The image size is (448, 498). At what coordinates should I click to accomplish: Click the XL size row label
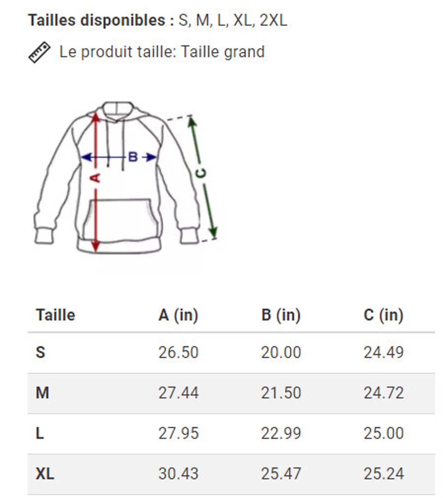click(x=45, y=473)
